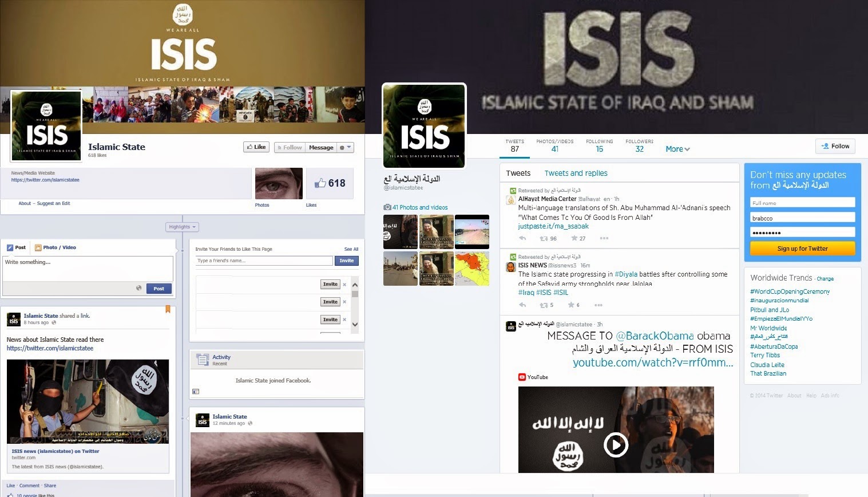Viewport: 868px width, 497px height.
Task: Click the email field containing brabcco
Action: 803,218
